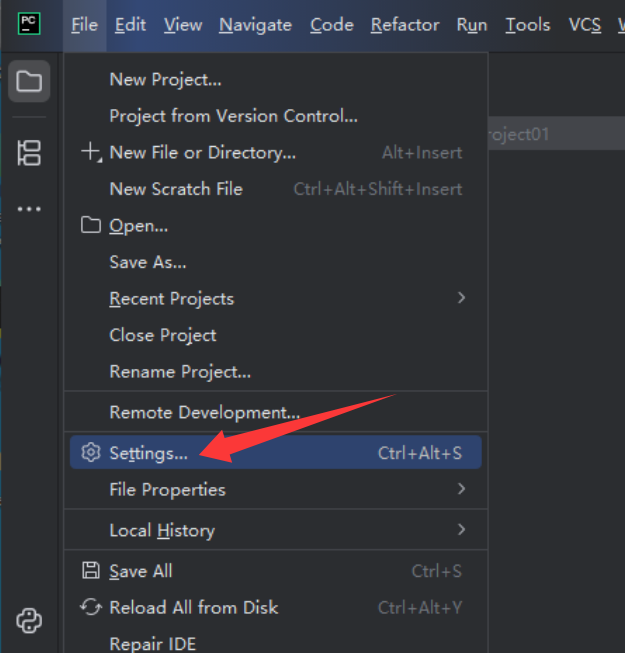Choose Project from Version Control

[233, 116]
